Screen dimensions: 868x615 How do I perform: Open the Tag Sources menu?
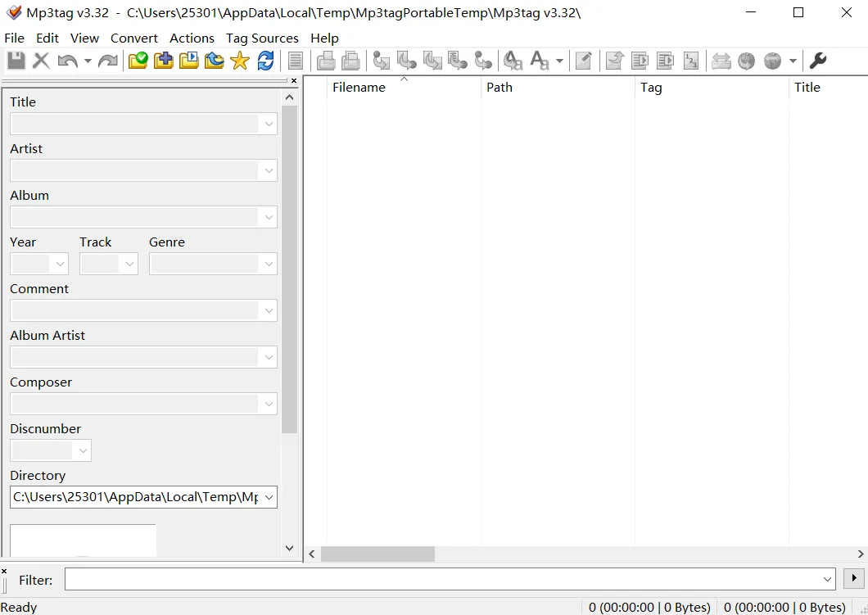click(262, 38)
